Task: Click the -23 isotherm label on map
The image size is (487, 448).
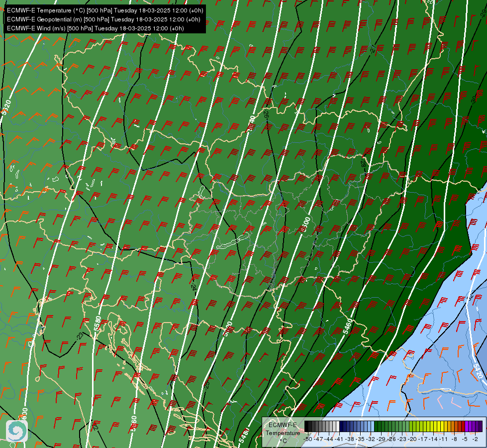Action: tap(80, 336)
